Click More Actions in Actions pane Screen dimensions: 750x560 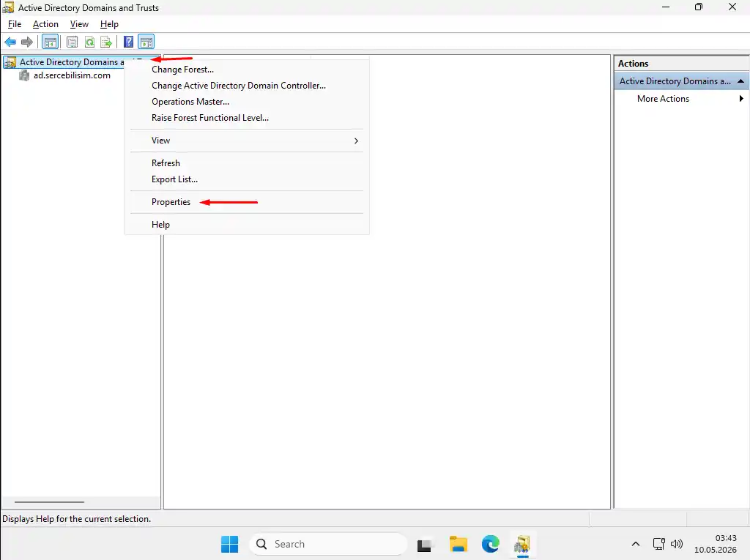point(663,99)
